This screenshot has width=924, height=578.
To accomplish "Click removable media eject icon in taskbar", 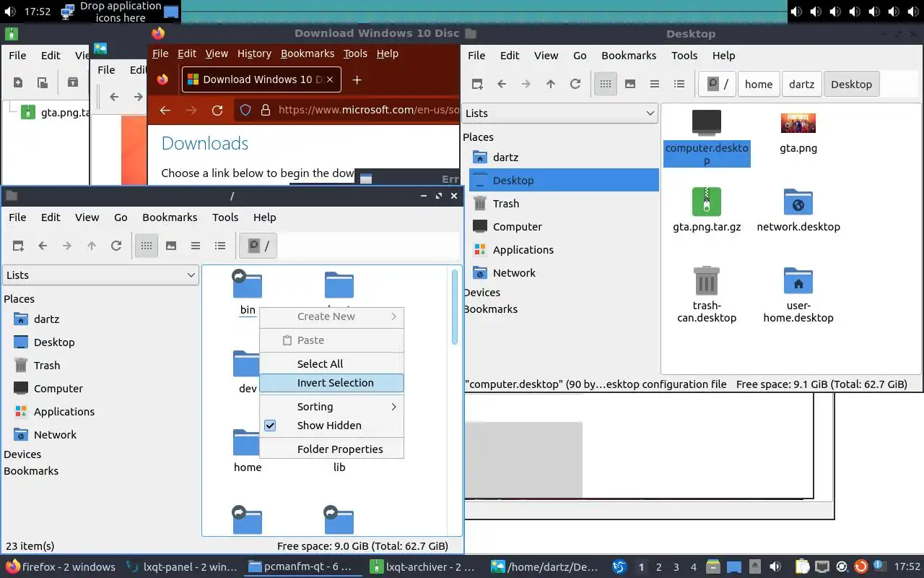I will coord(754,567).
